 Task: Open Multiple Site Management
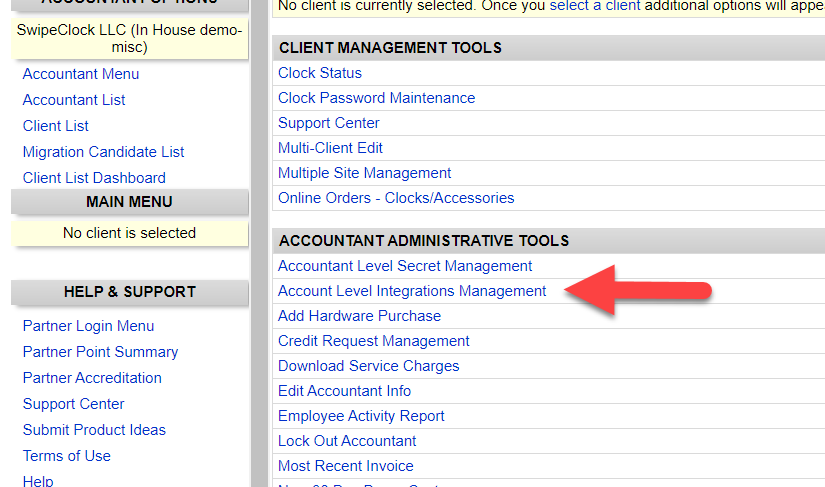click(x=364, y=173)
